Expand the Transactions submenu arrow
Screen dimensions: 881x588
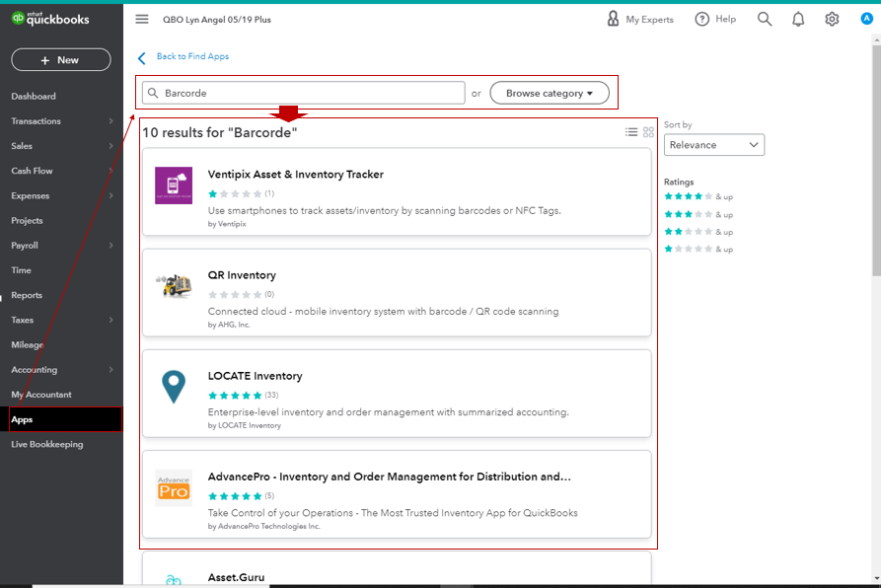(x=110, y=121)
